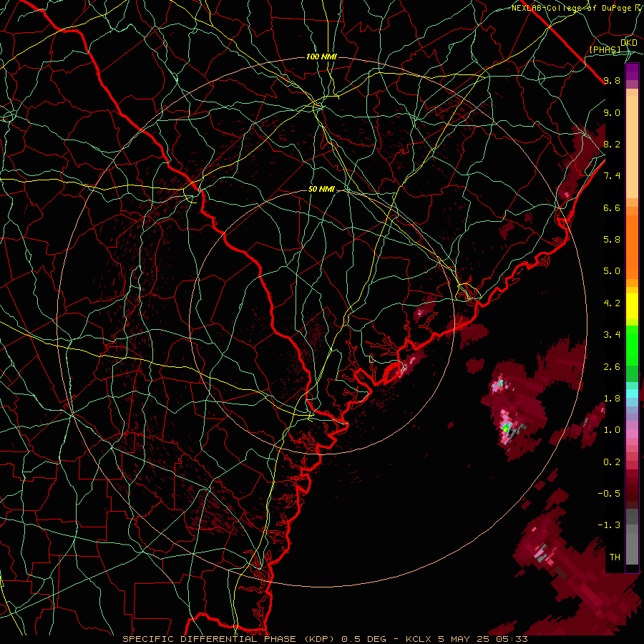Click the "[PHAS]" units label

click(x=605, y=50)
